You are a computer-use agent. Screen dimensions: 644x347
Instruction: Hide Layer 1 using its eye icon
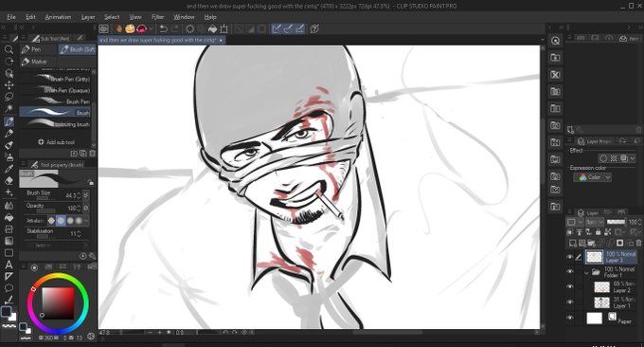(570, 302)
